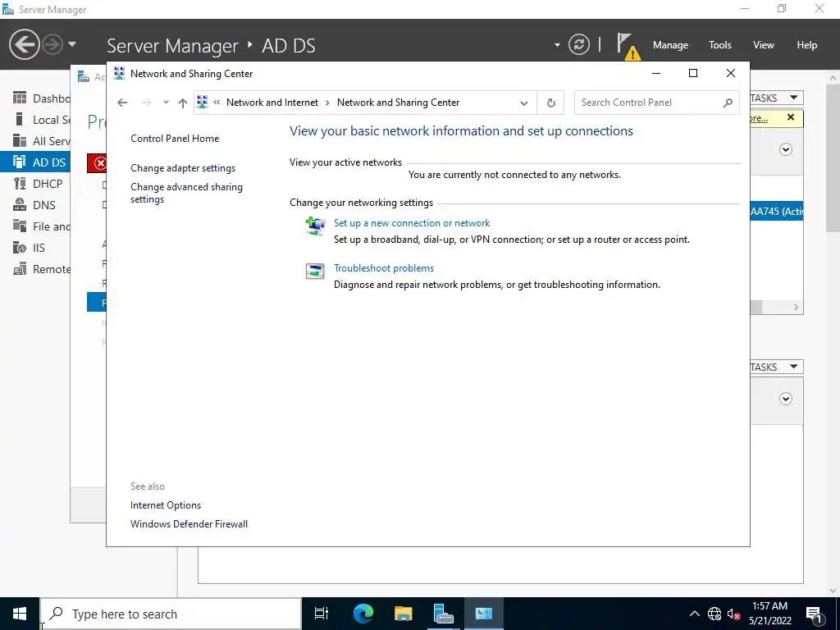
Task: Switch to Server Manager taskbar button
Action: coord(443,614)
